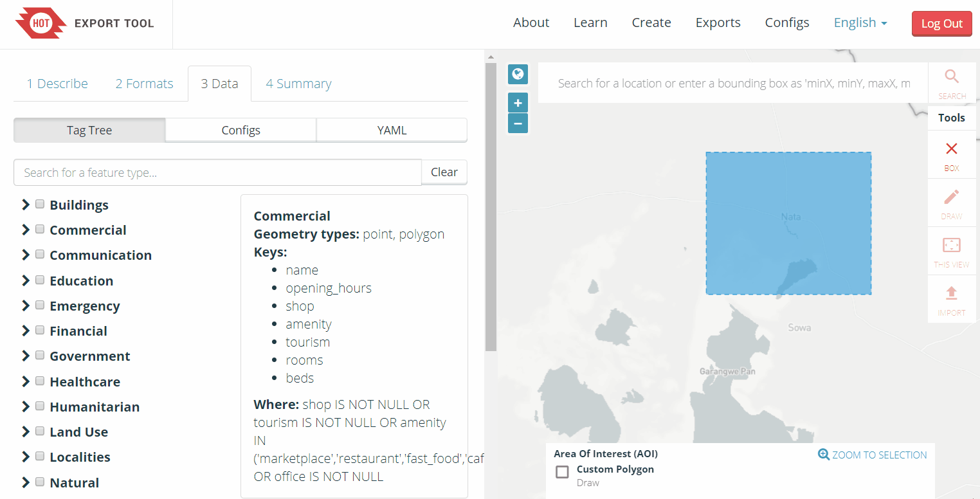This screenshot has width=980, height=499.
Task: Click the HOT Export Tool logo
Action: pyautogui.click(x=85, y=24)
